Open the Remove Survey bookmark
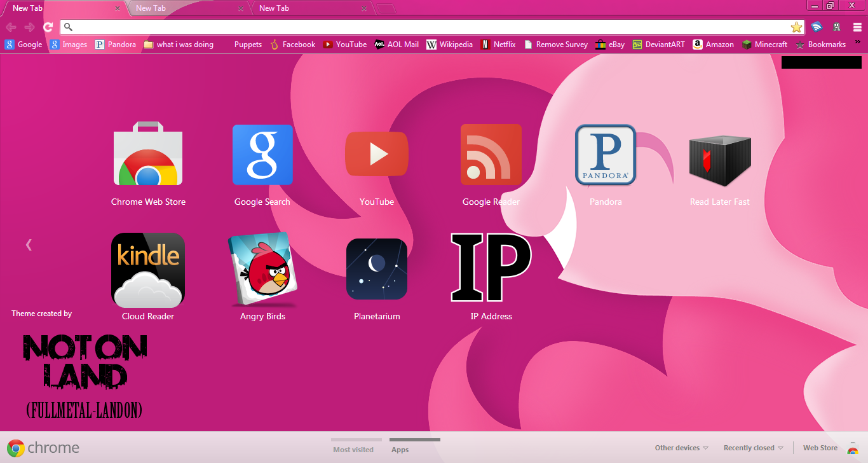The image size is (868, 463). coord(555,45)
